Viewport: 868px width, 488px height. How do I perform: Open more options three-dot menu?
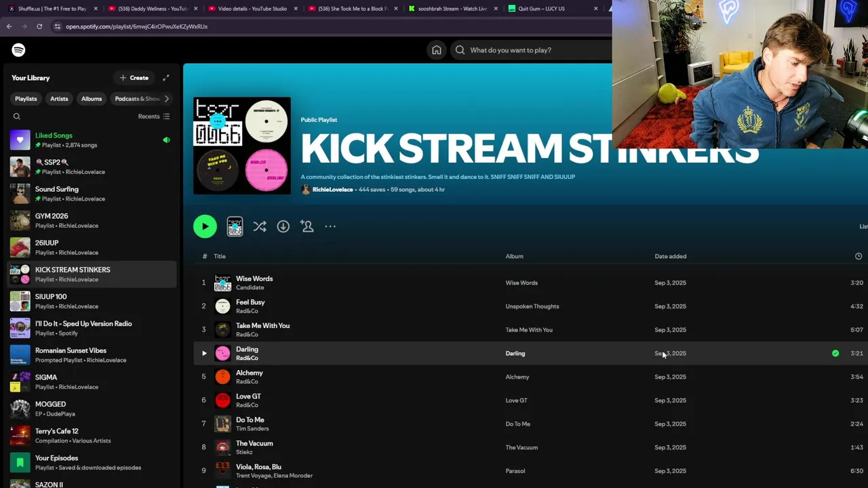click(x=330, y=226)
